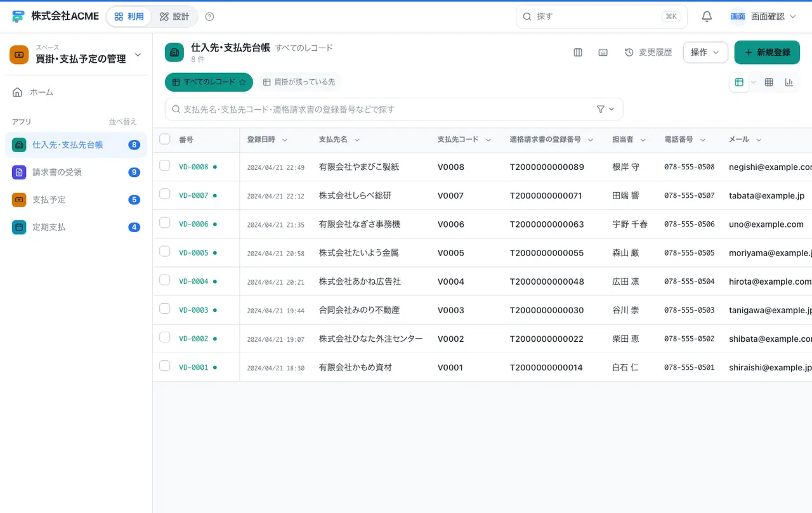The width and height of the screenshot is (812, 513).
Task: Switch to the table list view icon
Action: 739,82
